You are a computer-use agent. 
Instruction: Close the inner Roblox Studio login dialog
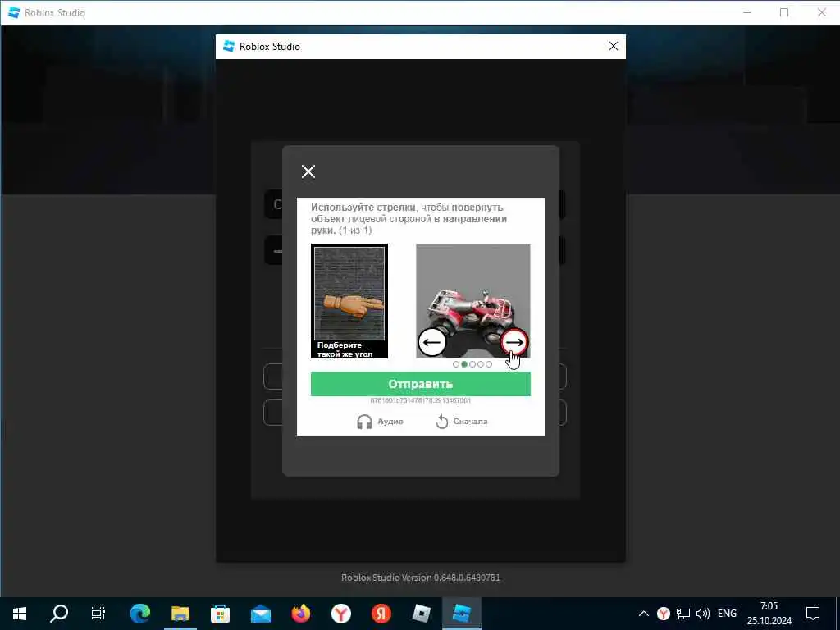614,47
